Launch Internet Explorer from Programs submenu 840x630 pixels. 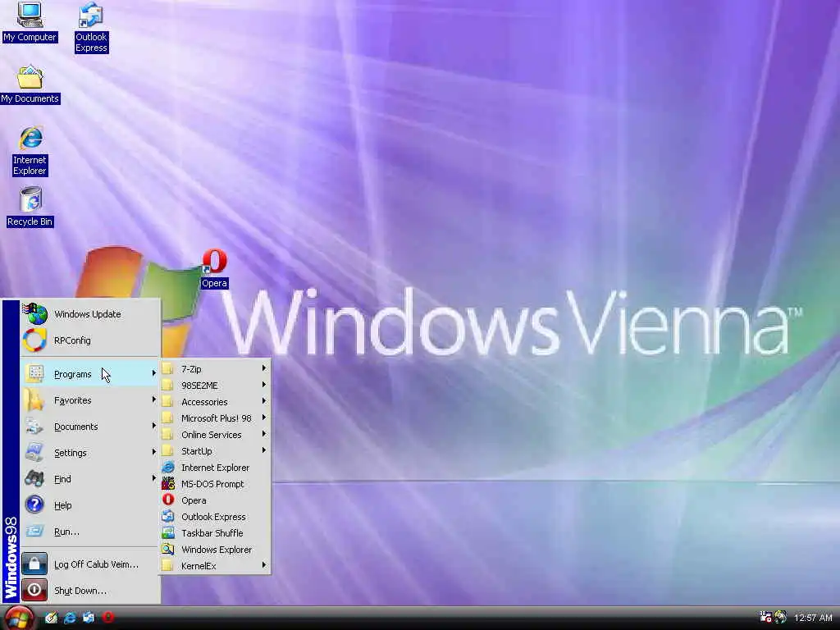(215, 467)
